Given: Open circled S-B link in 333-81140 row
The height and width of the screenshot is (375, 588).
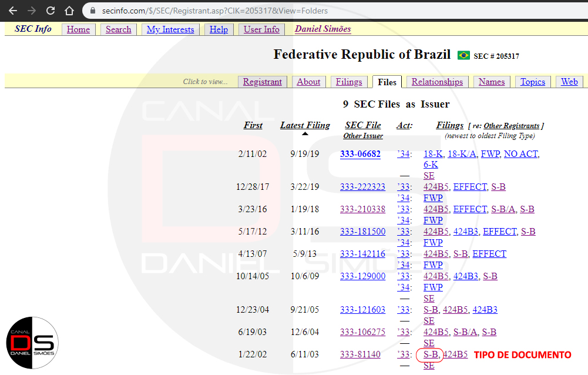Looking at the screenshot, I should point(431,354).
